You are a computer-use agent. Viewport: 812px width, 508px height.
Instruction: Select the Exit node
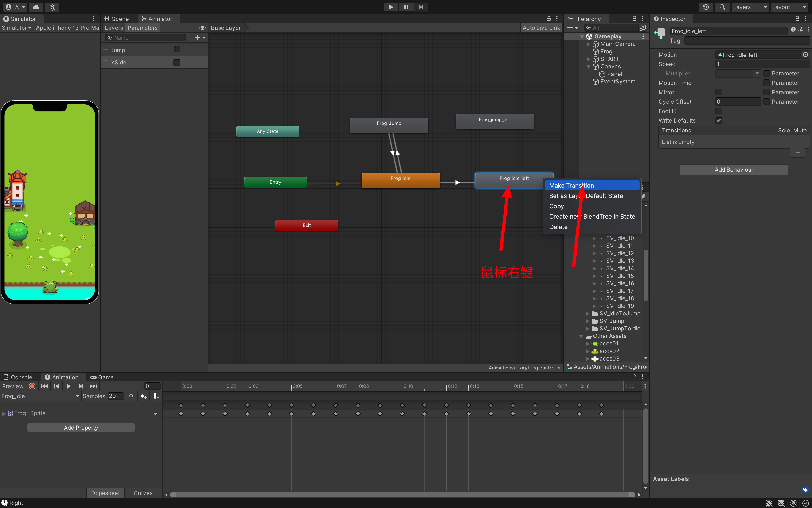307,226
